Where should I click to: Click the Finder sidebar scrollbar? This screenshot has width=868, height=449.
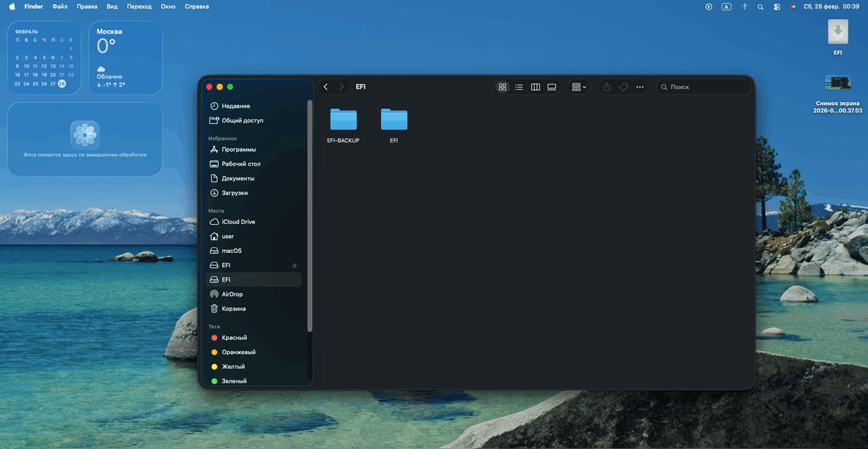pyautogui.click(x=309, y=216)
